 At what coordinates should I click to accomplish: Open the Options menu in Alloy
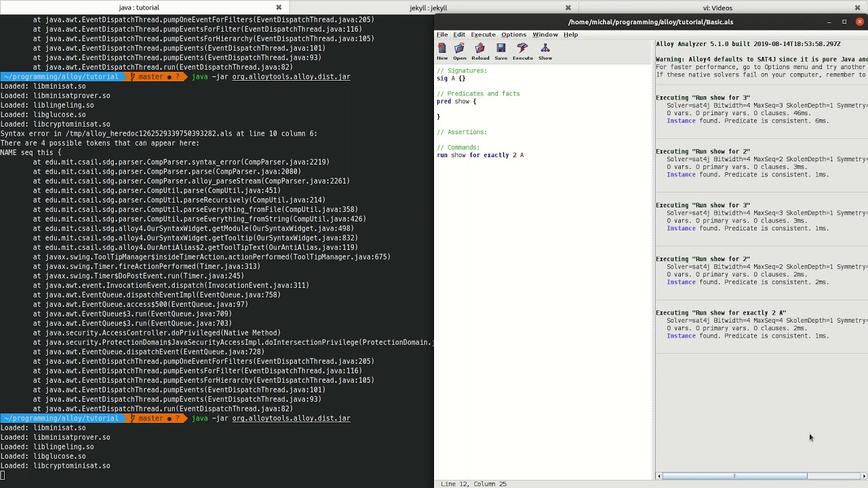click(513, 35)
